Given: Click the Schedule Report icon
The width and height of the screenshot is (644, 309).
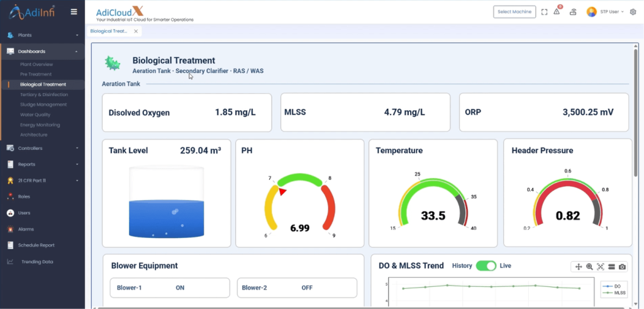Looking at the screenshot, I should coord(10,245).
